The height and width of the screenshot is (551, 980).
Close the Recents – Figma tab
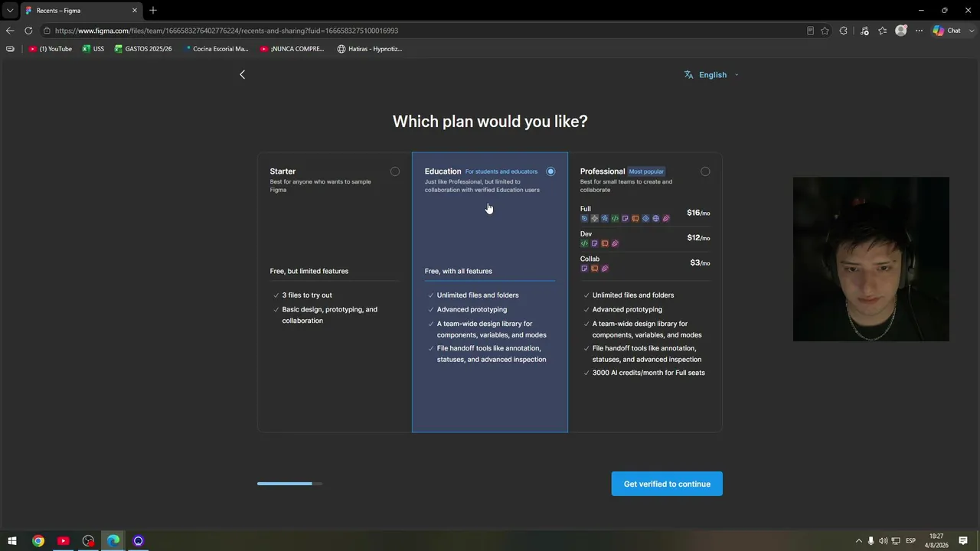[135, 11]
